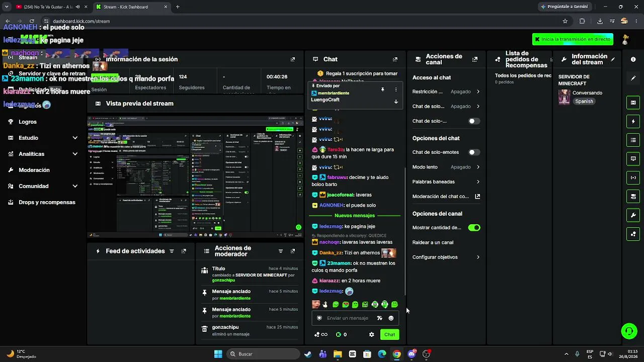Viewport: 644px width, 362px height.
Task: Expand the Analíticas sidebar section
Action: tap(43, 154)
